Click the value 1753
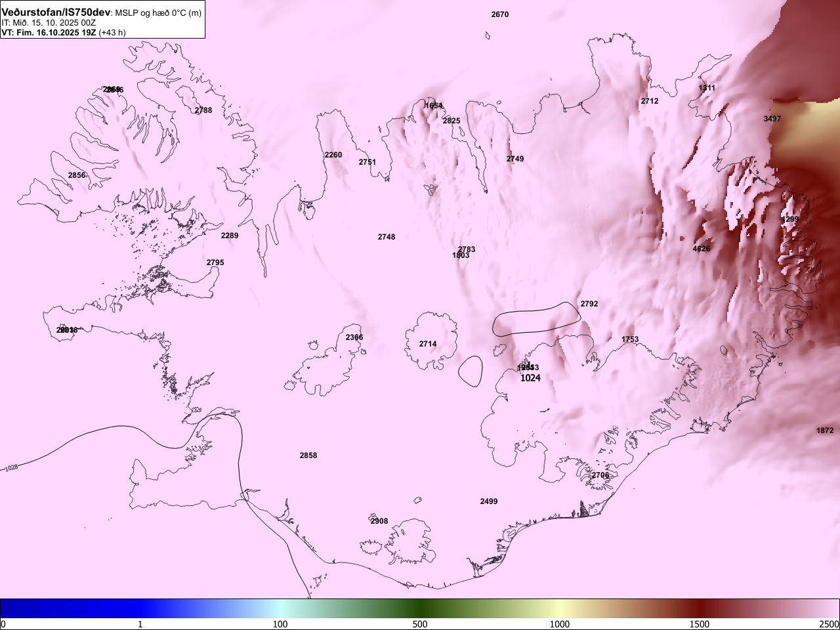 point(630,339)
